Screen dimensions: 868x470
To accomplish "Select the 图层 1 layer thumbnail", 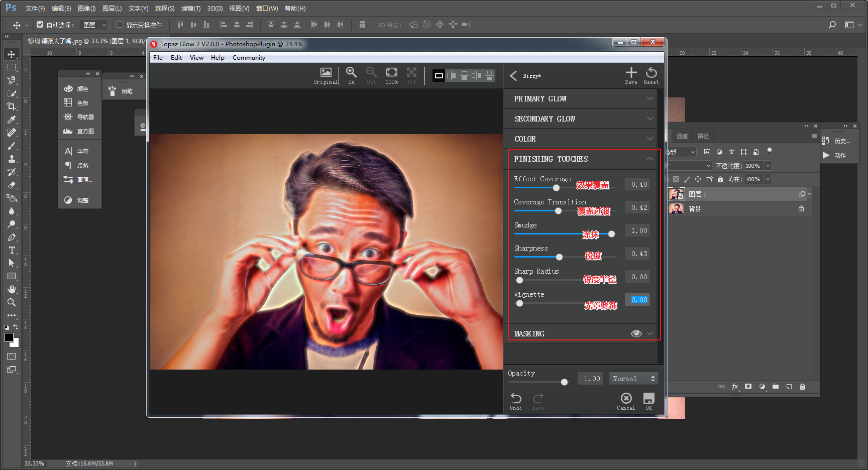I will [x=677, y=194].
